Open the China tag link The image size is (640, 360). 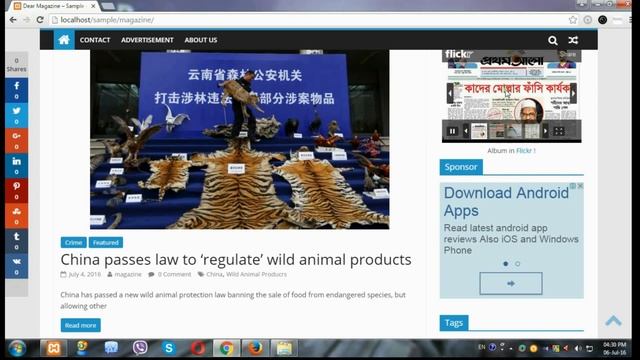(215, 274)
